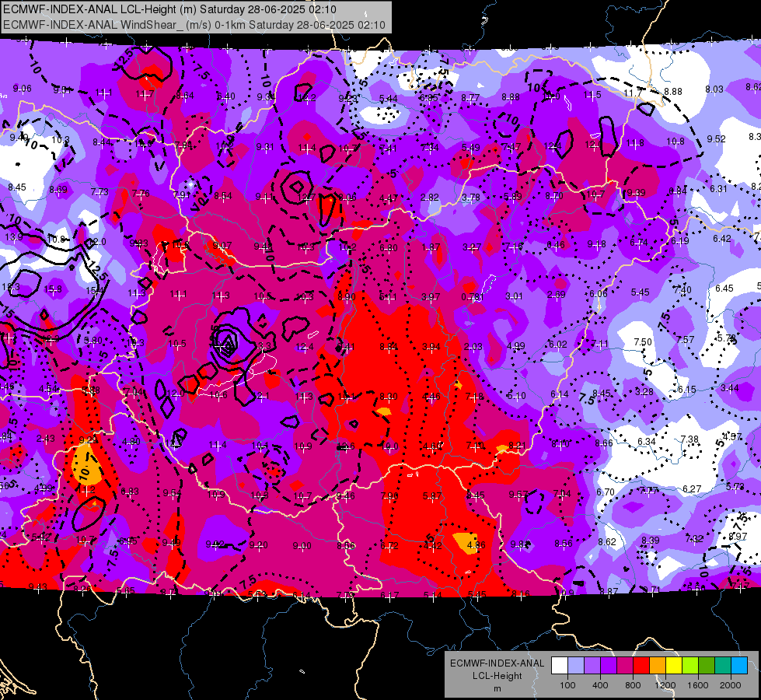This screenshot has width=761, height=700.
Task: Click the wind shear value '3.97'
Action: pyautogui.click(x=431, y=297)
